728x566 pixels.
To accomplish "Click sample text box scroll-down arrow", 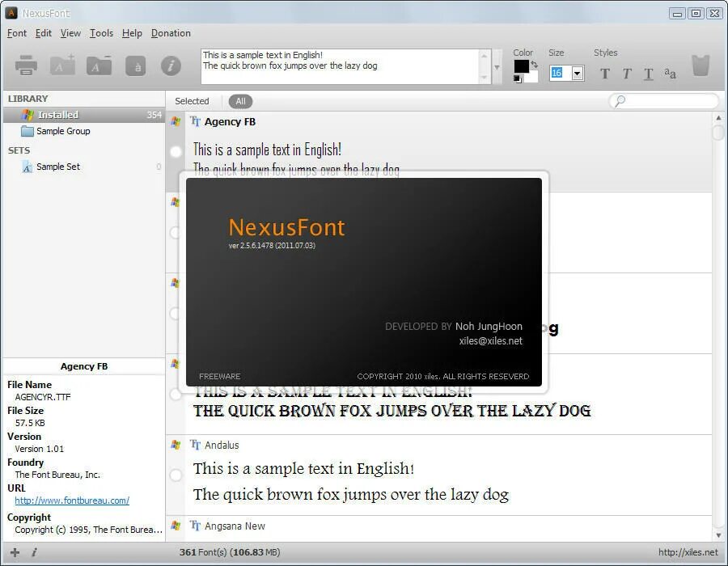I will (485, 78).
